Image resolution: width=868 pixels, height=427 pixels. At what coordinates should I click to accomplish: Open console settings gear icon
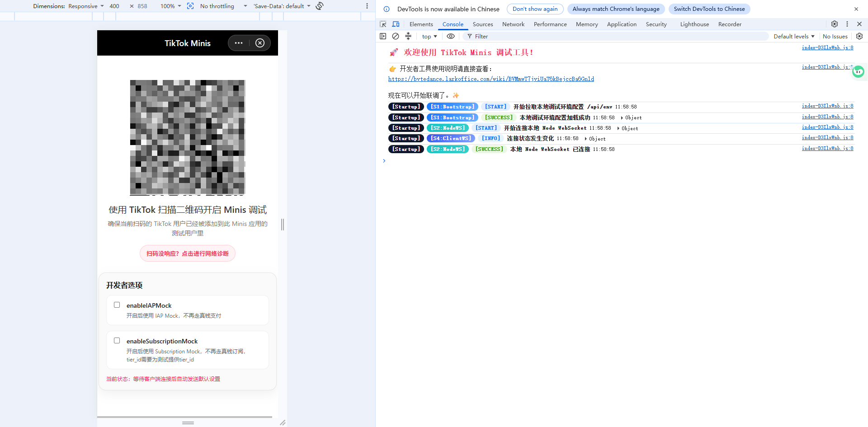859,36
